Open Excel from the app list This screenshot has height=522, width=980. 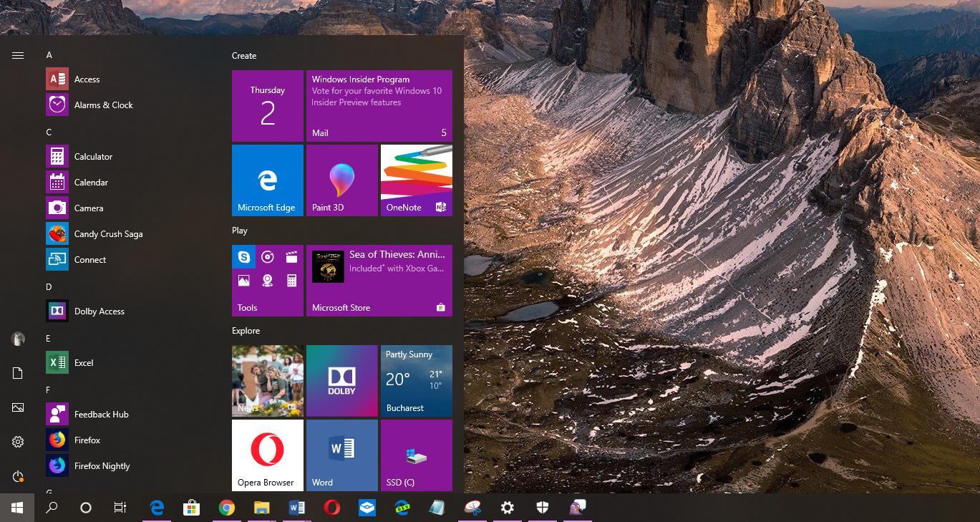pos(129,362)
